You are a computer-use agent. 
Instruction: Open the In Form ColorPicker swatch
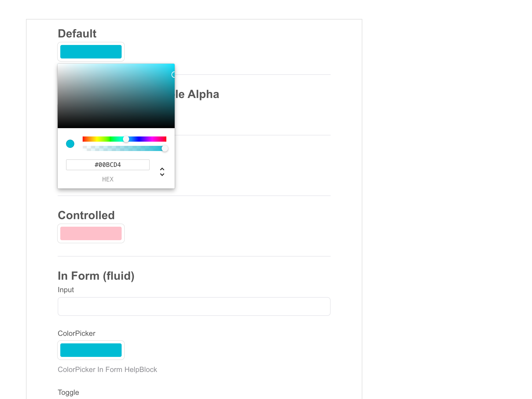click(91, 350)
